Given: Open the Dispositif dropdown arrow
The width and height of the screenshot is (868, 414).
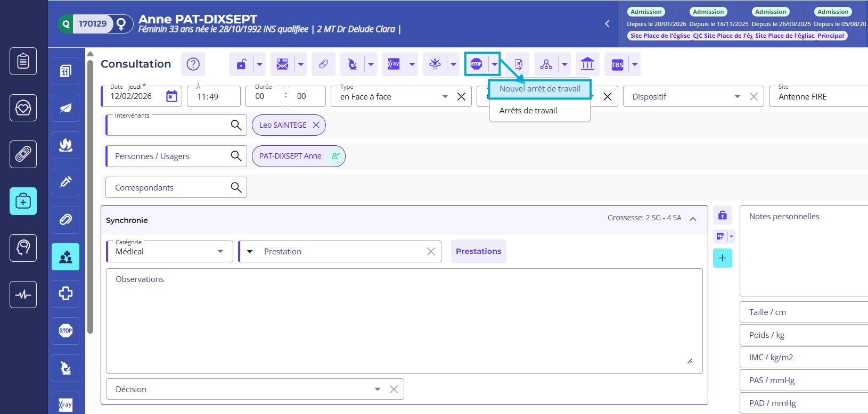Looking at the screenshot, I should coord(737,97).
